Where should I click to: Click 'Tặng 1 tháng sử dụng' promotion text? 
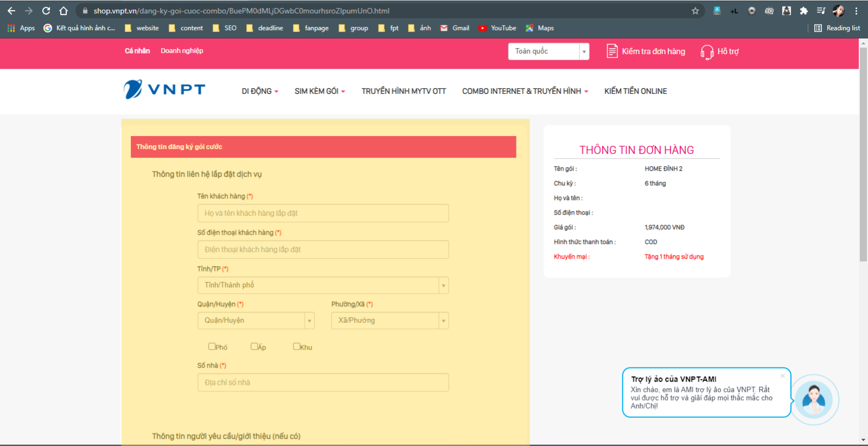674,257
